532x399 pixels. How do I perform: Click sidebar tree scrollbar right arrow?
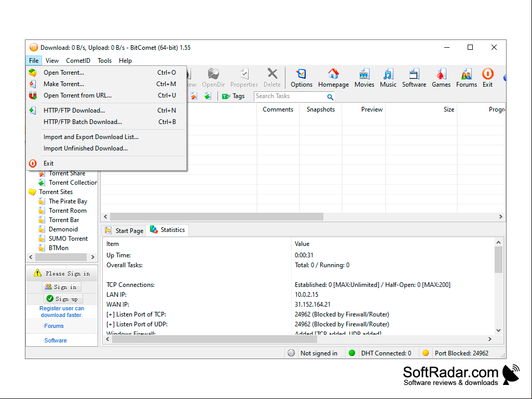[x=92, y=257]
